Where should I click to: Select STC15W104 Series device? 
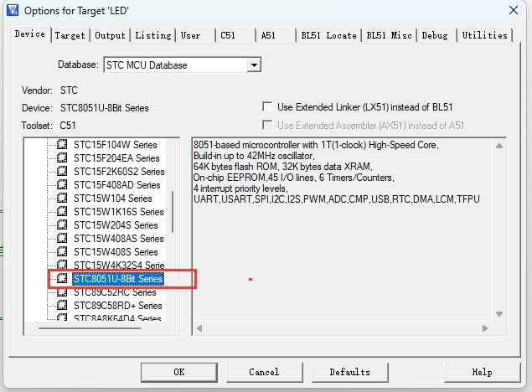point(112,198)
